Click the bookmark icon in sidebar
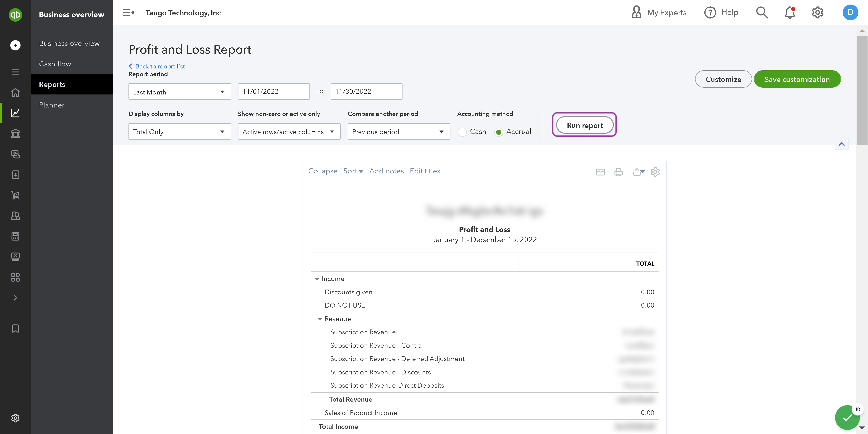 coord(15,329)
